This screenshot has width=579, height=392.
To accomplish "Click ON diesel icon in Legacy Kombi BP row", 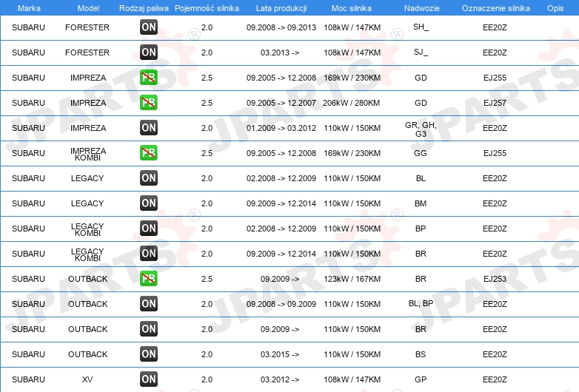I will (148, 228).
